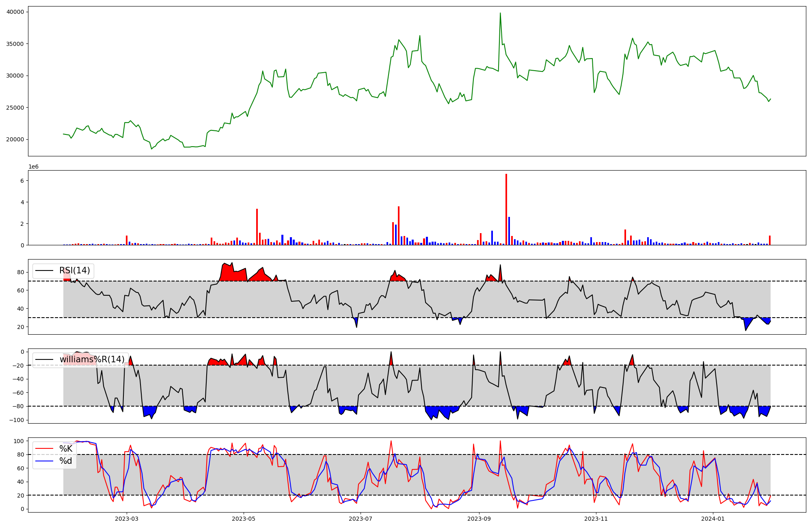Click the 2023-03 date tick label
The height and width of the screenshot is (528, 812).
(127, 519)
